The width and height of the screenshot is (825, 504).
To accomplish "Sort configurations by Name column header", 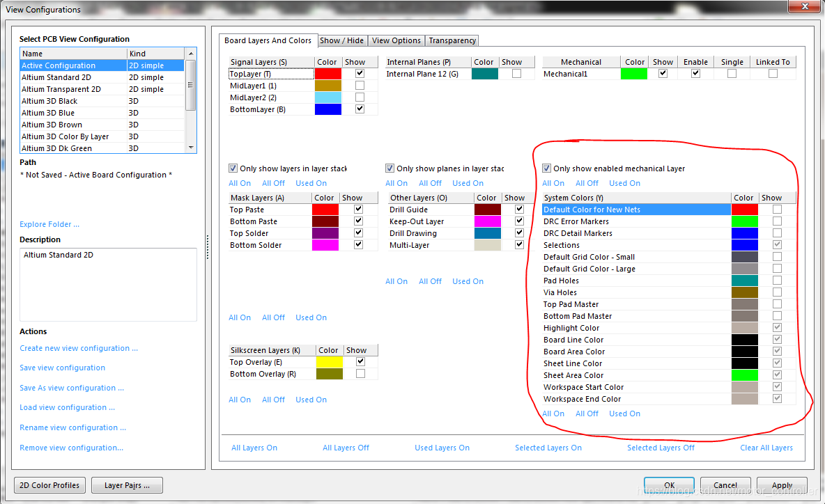I will point(73,53).
